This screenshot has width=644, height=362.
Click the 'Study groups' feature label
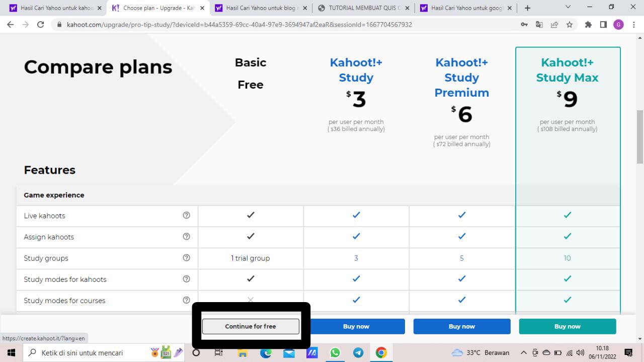[x=46, y=258]
